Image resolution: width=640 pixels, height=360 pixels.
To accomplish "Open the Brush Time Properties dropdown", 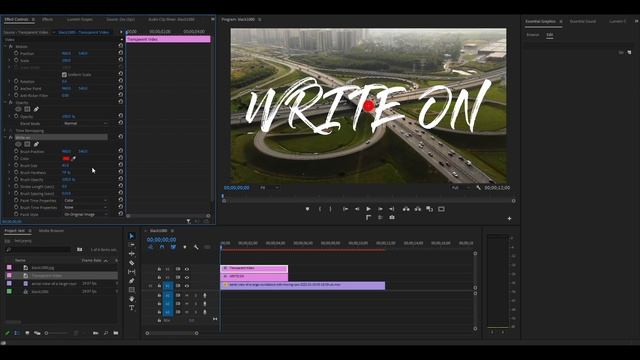I will coord(86,207).
